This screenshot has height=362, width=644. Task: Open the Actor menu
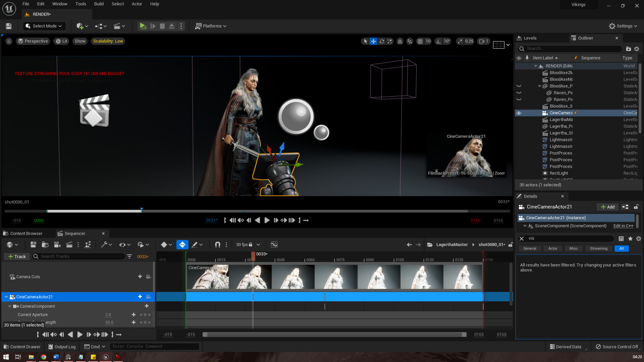point(137,4)
